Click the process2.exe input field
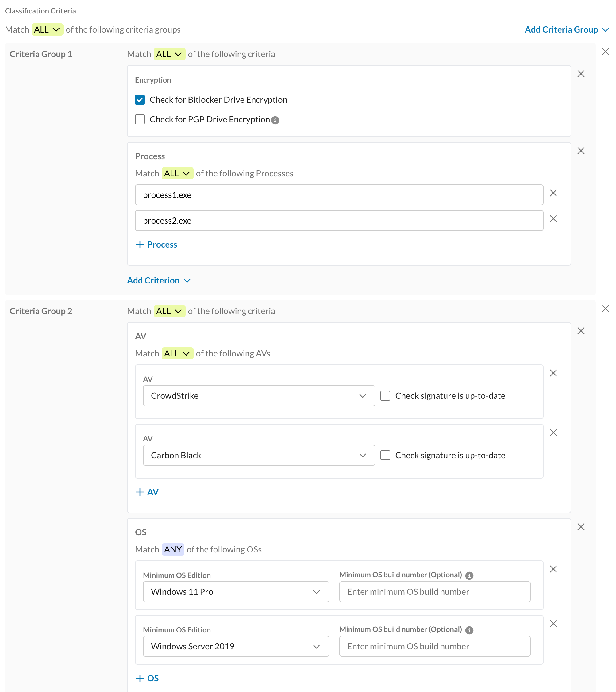 (339, 221)
